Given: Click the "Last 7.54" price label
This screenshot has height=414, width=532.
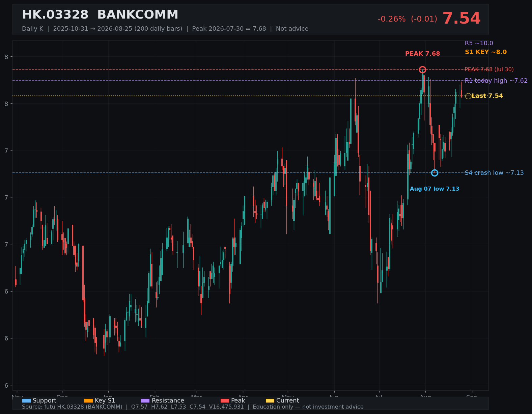Looking at the screenshot, I should point(487,96).
